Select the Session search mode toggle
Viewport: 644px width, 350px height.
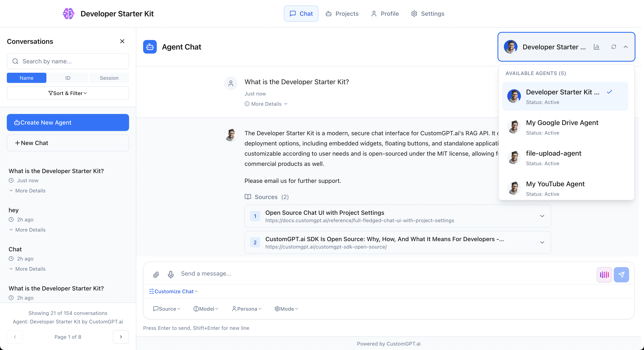(x=109, y=78)
